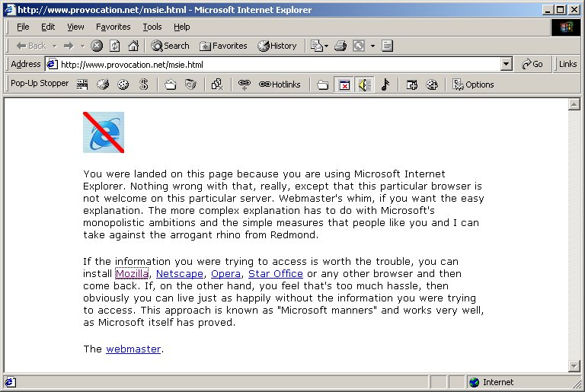Click the dollar sign icon
The width and height of the screenshot is (585, 392).
click(x=144, y=84)
